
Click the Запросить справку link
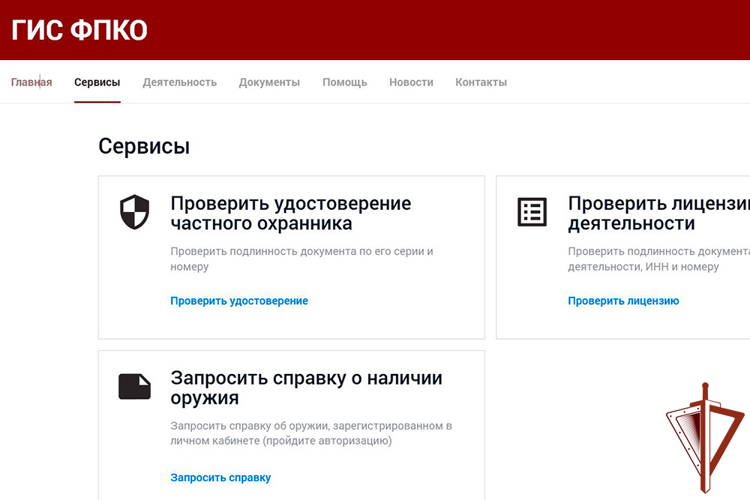pyautogui.click(x=221, y=478)
